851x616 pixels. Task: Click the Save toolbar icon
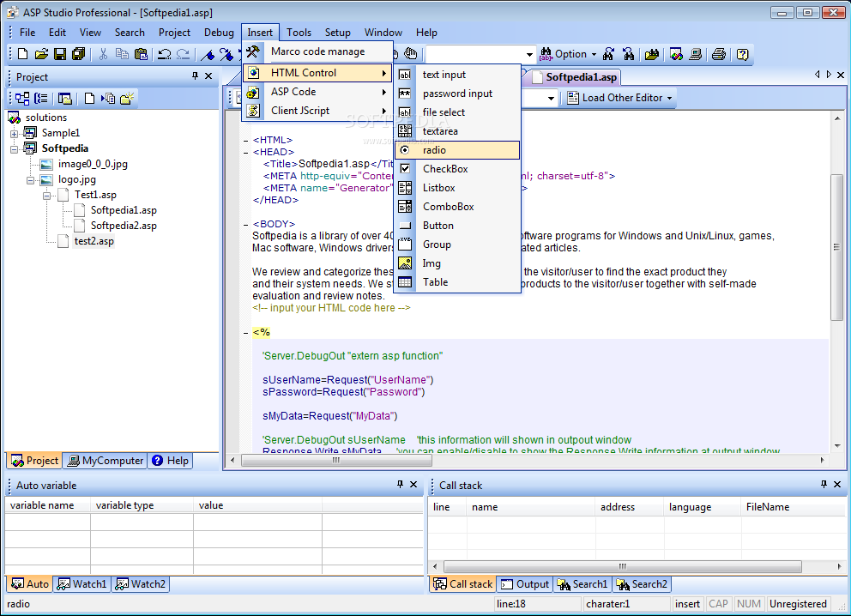60,54
